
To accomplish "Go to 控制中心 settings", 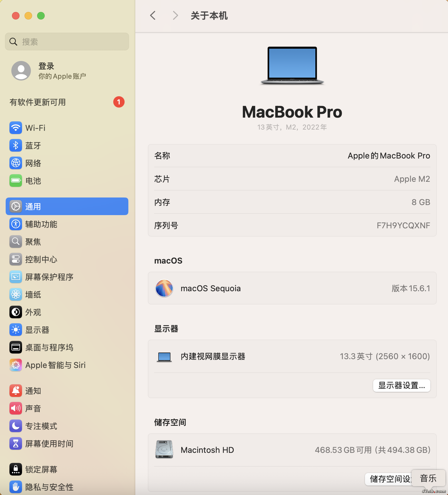I will 67,259.
